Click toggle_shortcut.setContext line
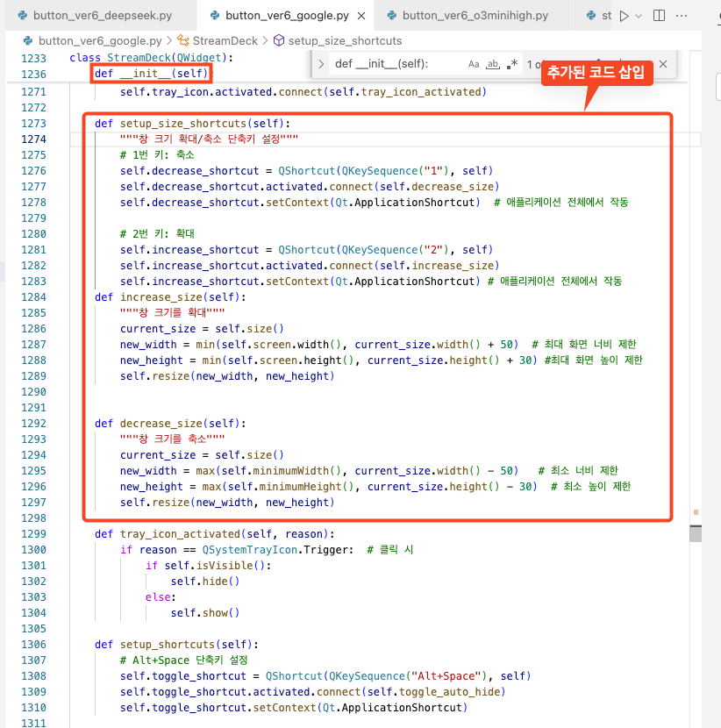This screenshot has width=721, height=728. coord(294,708)
